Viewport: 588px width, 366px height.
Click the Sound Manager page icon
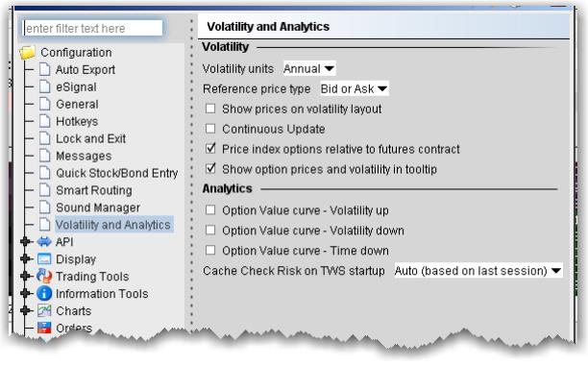[44, 207]
